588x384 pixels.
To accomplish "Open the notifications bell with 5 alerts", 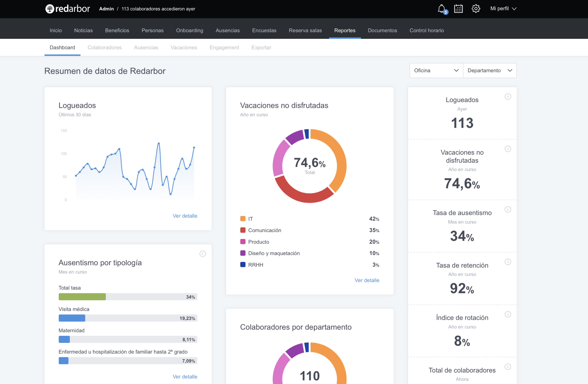I will point(441,9).
